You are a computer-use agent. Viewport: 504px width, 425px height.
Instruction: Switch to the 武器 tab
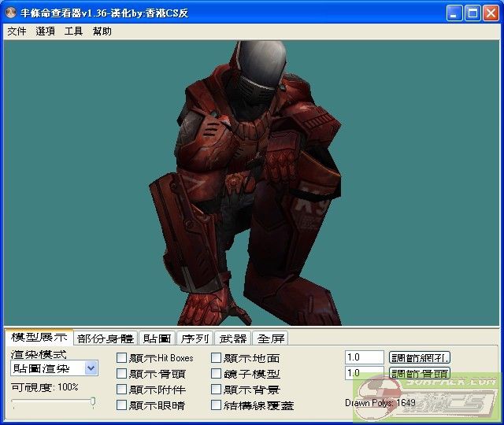233,338
